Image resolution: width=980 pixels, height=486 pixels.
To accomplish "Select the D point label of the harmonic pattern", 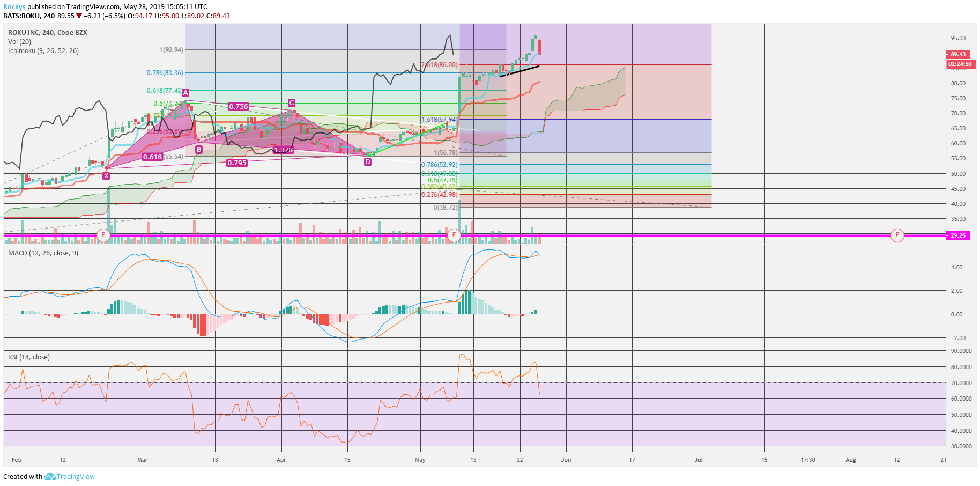I will 368,162.
